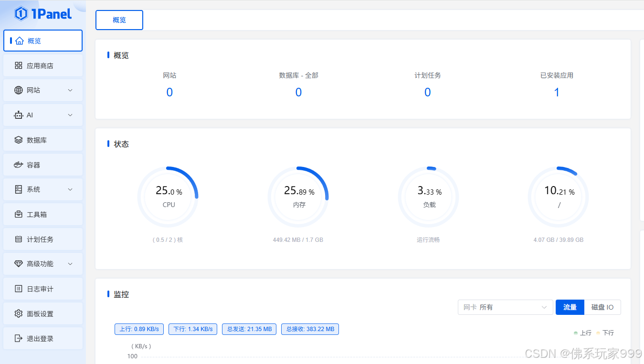Open 计划任务 (Cron jobs) sidebar icon

pyautogui.click(x=19, y=239)
